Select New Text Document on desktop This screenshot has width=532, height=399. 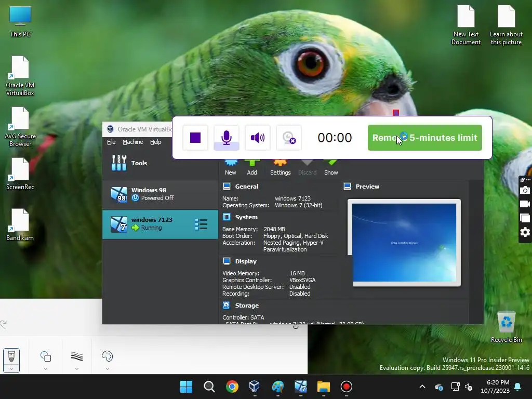[x=466, y=25]
